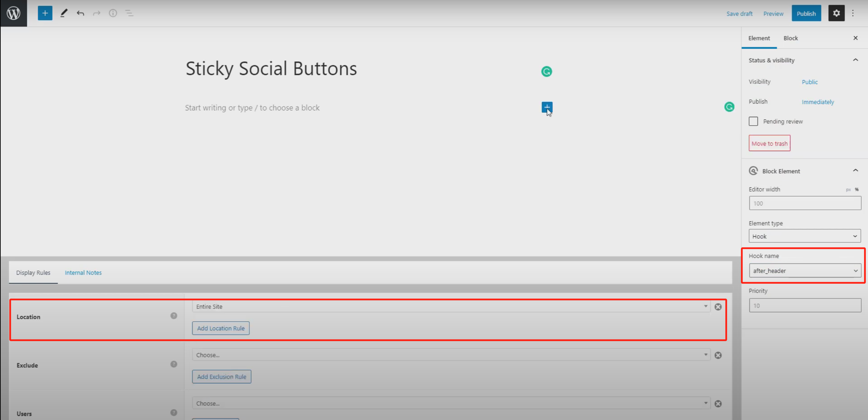Click the Location help question mark icon

click(x=174, y=315)
